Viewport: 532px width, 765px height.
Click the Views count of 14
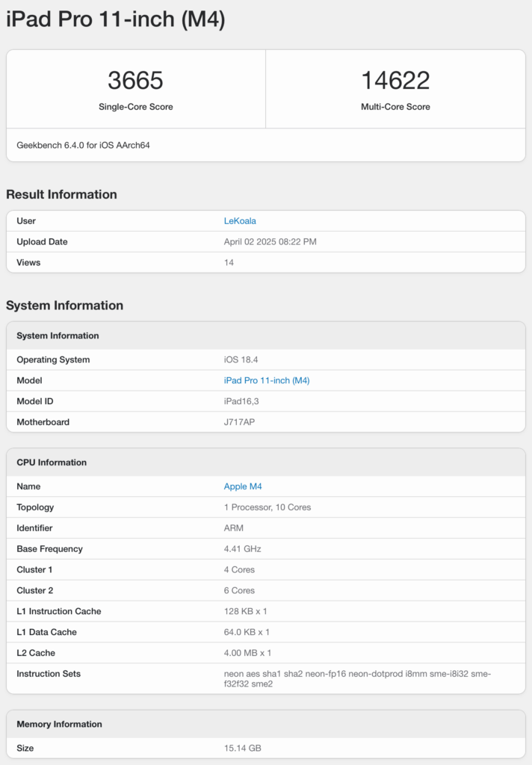tap(229, 263)
